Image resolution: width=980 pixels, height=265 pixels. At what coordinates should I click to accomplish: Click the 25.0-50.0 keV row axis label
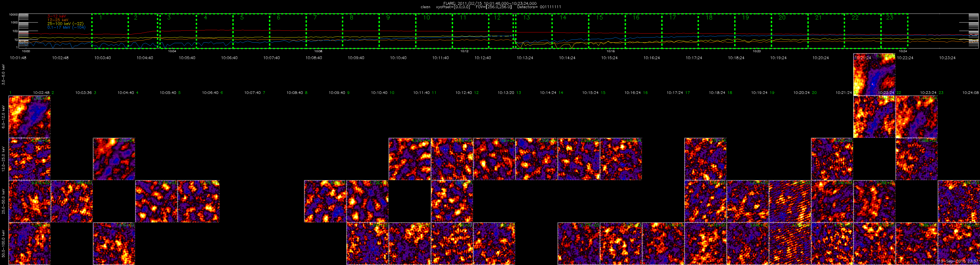pyautogui.click(x=3, y=201)
